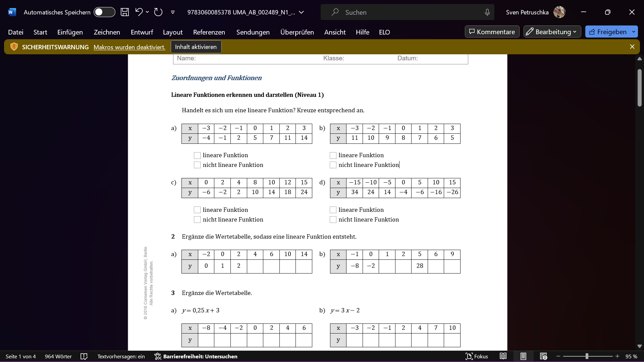This screenshot has height=362, width=644.
Task: Open the Ansicht tab
Action: [335, 32]
